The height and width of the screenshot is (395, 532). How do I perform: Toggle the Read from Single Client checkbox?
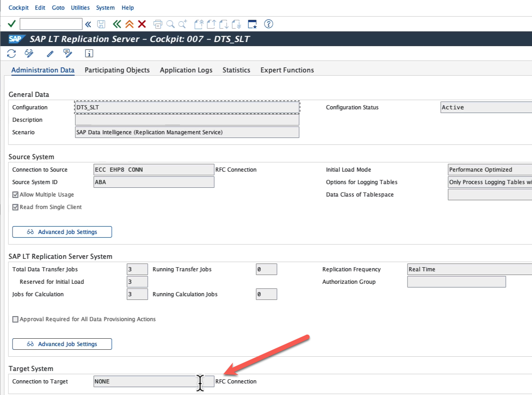coord(16,207)
